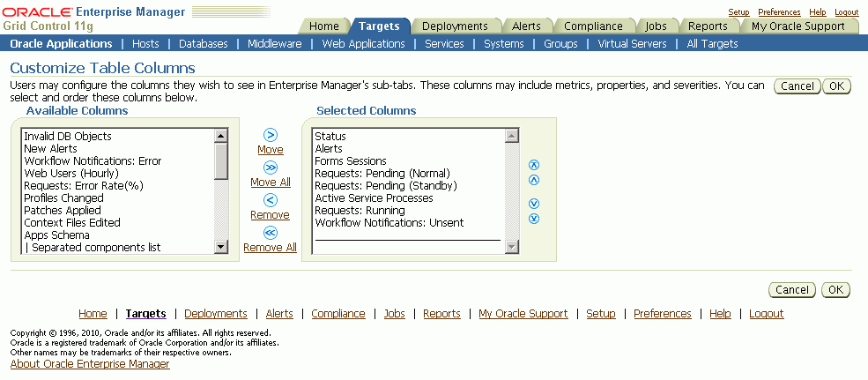Select Patches Applied item
868x380 pixels.
pos(63,211)
